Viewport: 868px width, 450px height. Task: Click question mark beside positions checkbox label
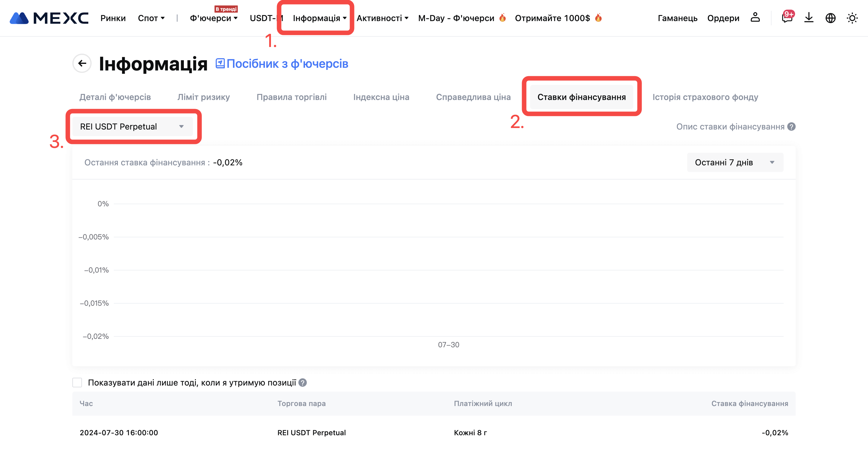pyautogui.click(x=303, y=383)
